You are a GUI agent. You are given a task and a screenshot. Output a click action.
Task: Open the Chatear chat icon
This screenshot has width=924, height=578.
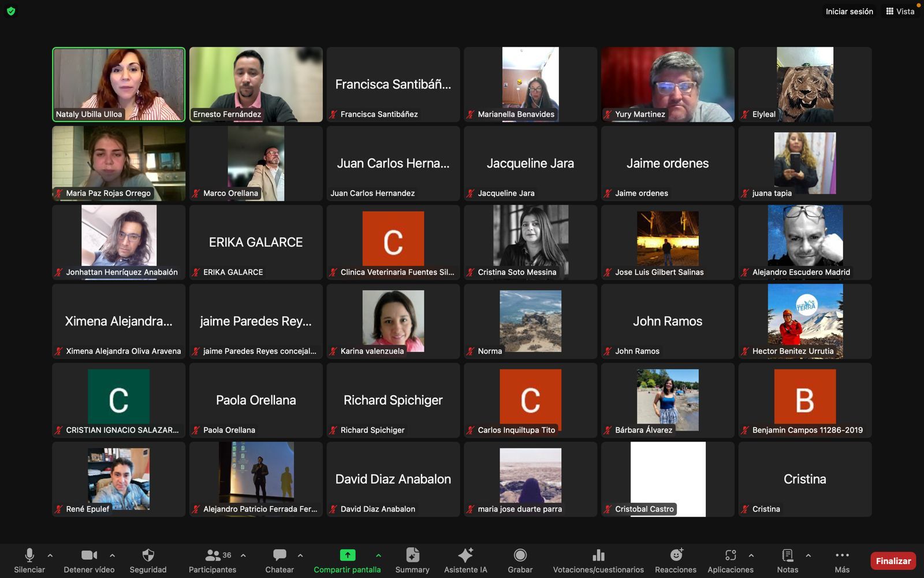280,555
